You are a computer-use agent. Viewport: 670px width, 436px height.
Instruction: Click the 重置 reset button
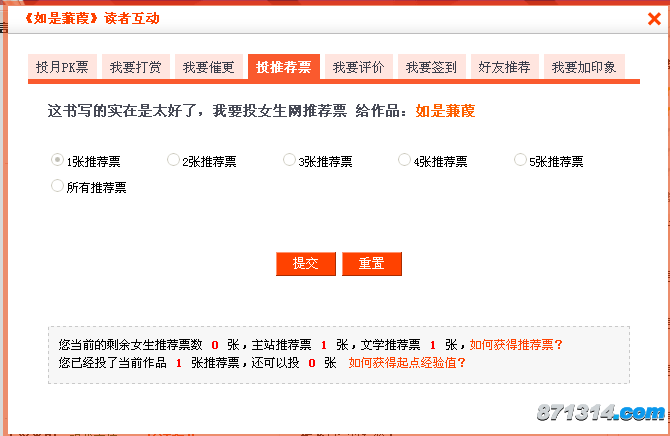(372, 264)
